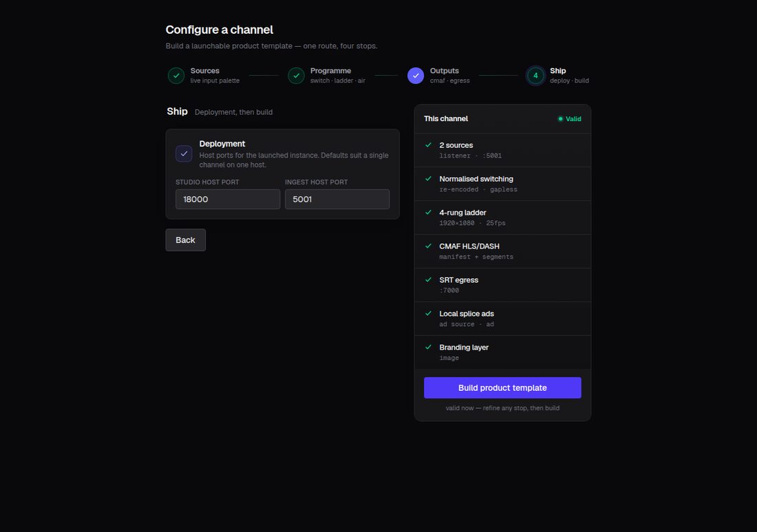Image resolution: width=757 pixels, height=532 pixels.
Task: Click the "4-rung ladder" row text
Action: point(462,213)
